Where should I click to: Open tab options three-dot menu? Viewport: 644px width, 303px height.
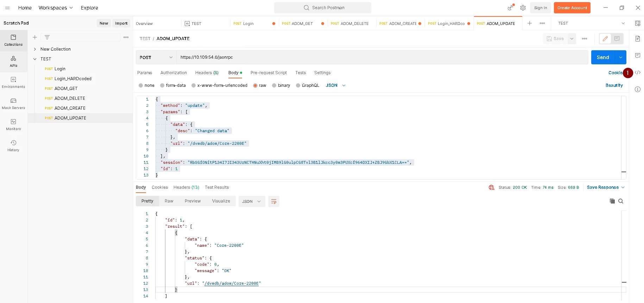pyautogui.click(x=542, y=23)
